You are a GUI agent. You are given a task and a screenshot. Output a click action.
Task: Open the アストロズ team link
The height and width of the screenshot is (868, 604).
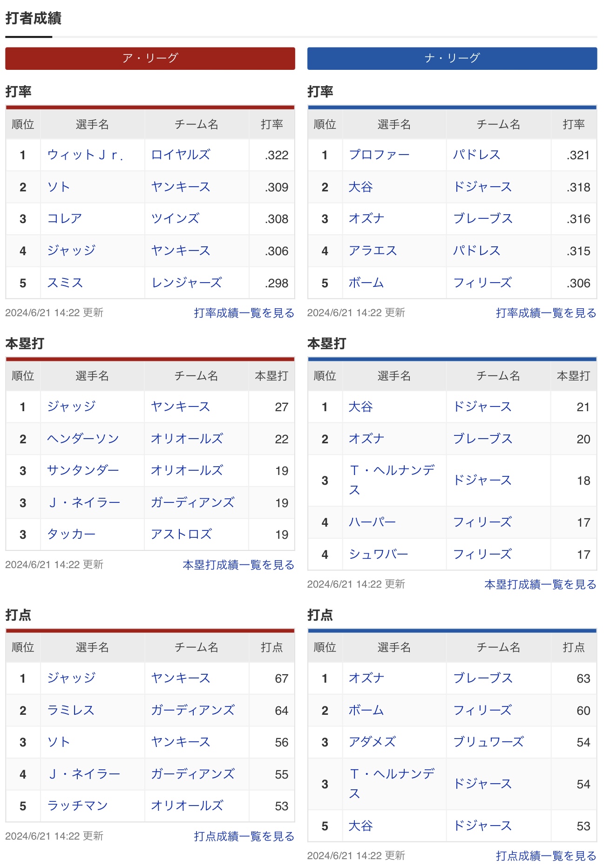(181, 535)
